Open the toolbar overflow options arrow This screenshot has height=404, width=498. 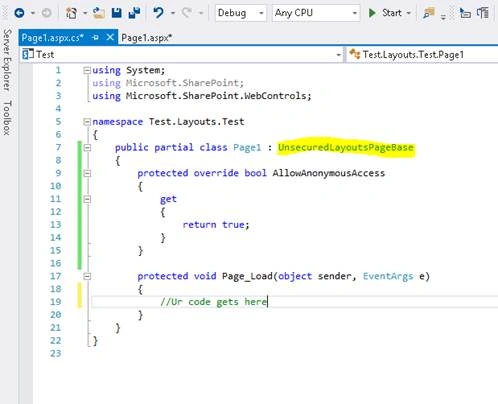443,16
